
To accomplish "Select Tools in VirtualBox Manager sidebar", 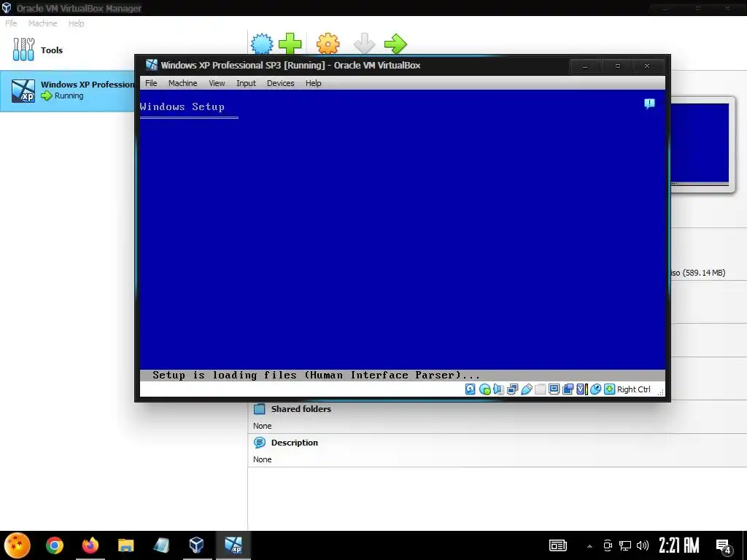I will pyautogui.click(x=38, y=50).
